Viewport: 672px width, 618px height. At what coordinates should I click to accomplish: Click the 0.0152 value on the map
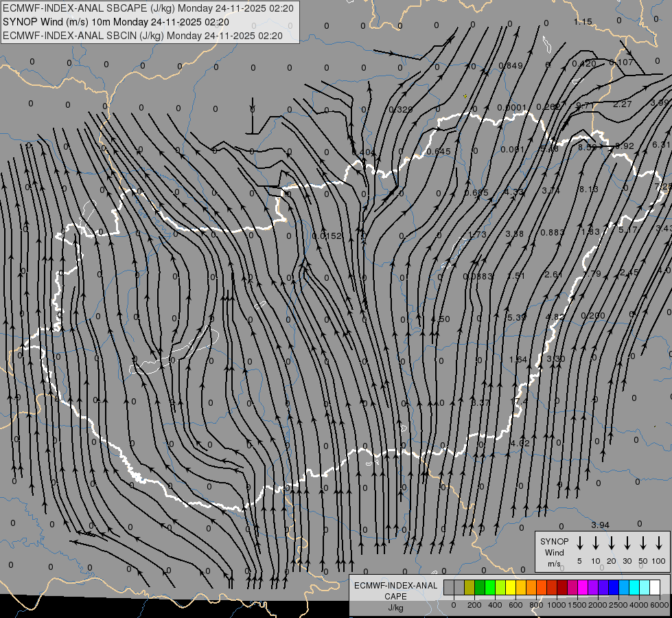tap(327, 236)
